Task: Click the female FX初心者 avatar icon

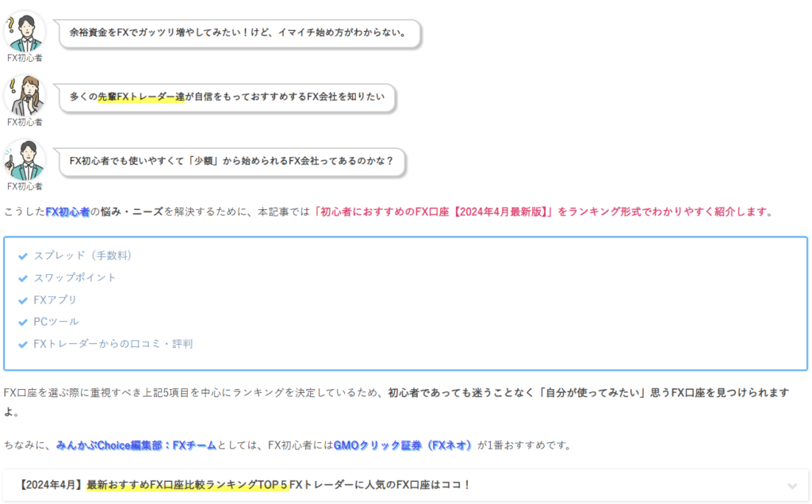Action: pos(25,94)
